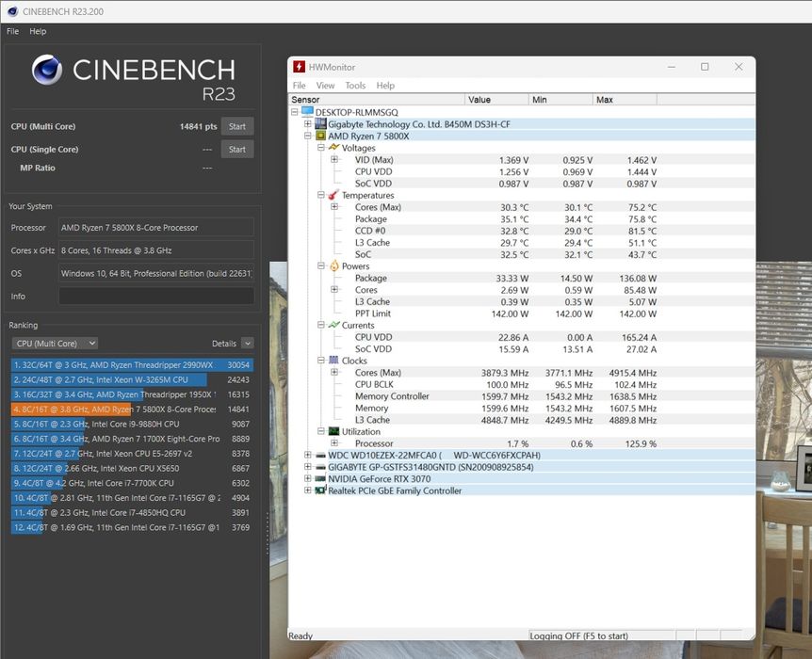The width and height of the screenshot is (812, 659).
Task: Click the Gigabyte B450M motherboard icon
Action: coord(320,123)
